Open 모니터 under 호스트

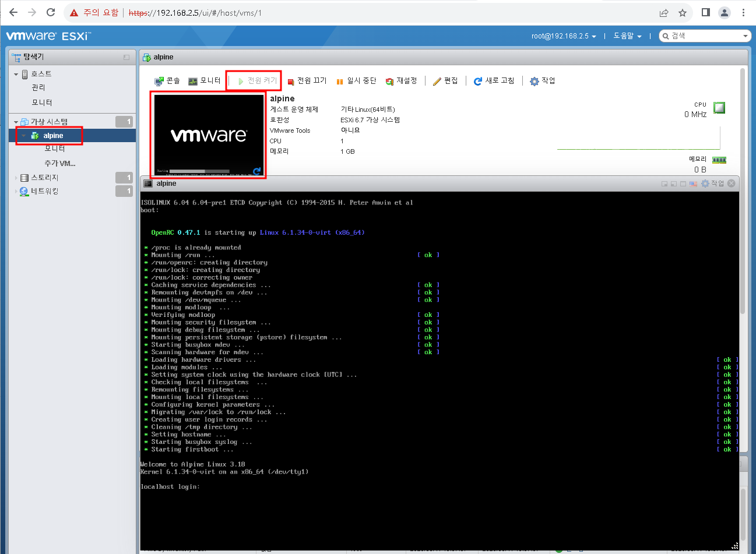tap(42, 103)
